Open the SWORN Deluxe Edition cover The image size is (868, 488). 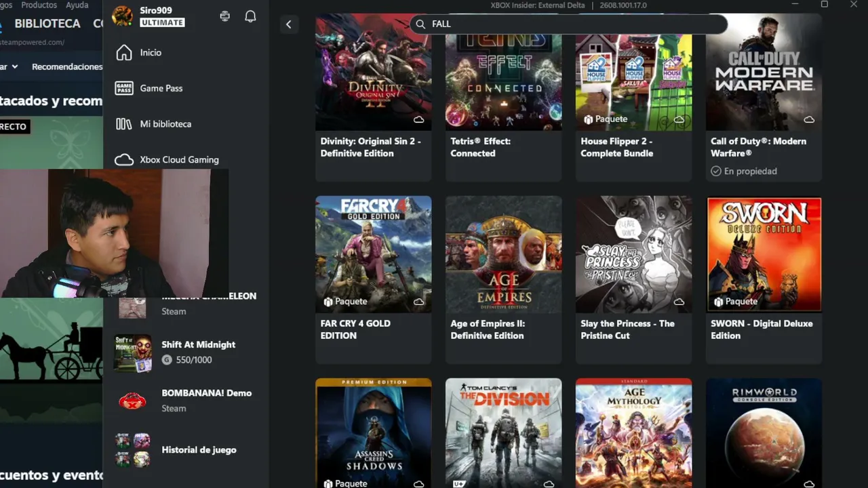pos(764,254)
